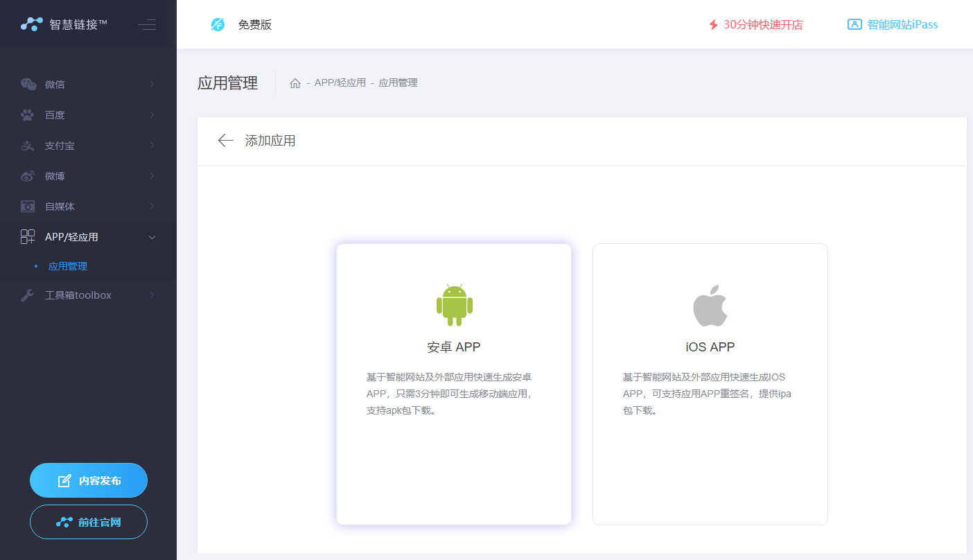Open the 支付宝 sidebar menu
973x560 pixels.
(88, 146)
